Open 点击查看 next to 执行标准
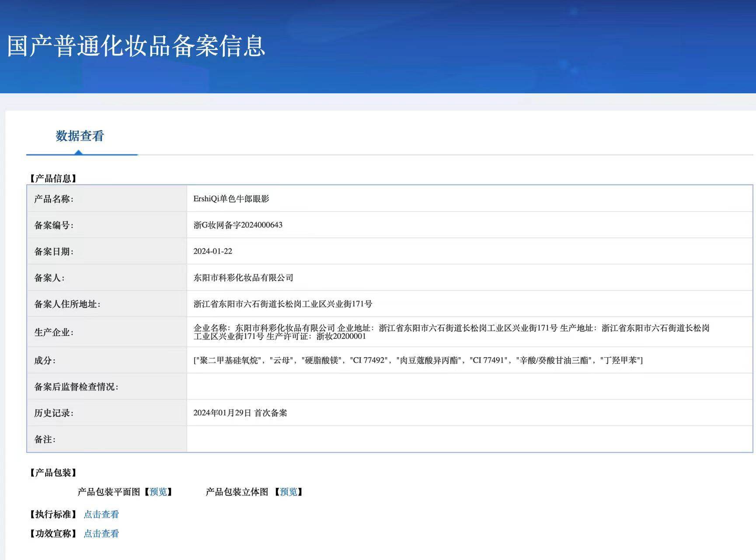756x560 pixels. tap(101, 514)
